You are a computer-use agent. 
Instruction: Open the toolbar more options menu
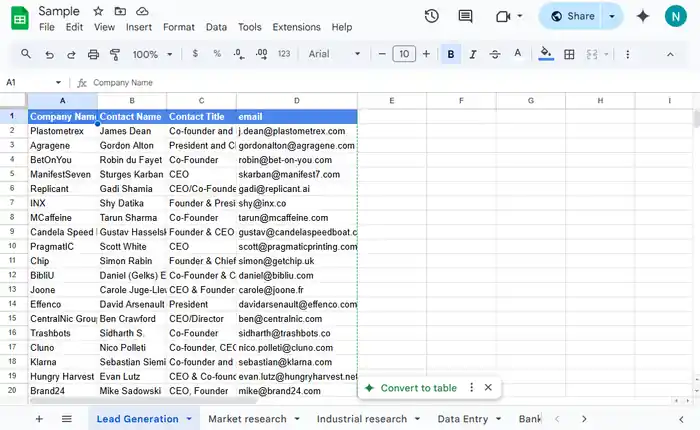(628, 54)
